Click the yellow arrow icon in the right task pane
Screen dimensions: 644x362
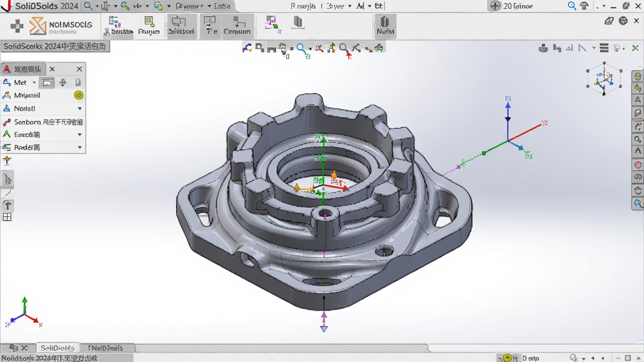638,88
